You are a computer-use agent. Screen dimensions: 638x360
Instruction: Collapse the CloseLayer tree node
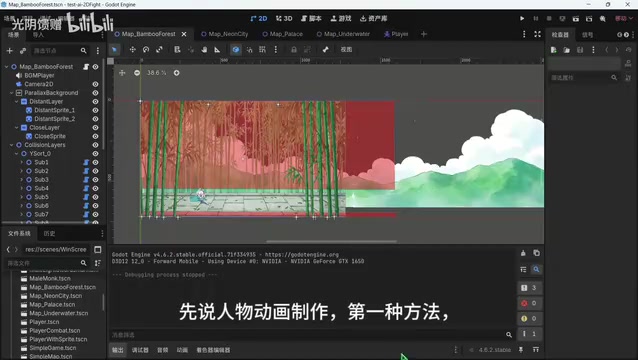17,127
